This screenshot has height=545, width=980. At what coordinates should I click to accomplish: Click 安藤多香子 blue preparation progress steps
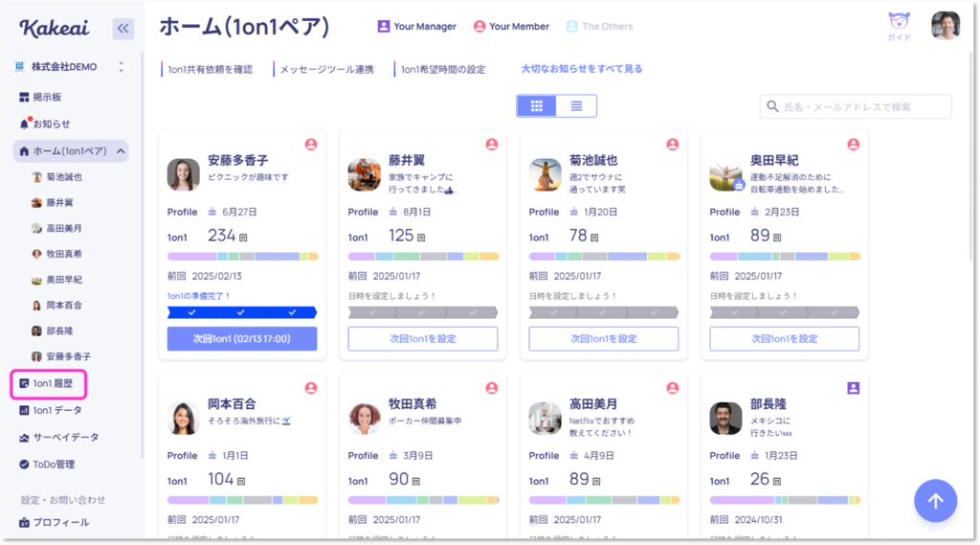[x=242, y=312]
